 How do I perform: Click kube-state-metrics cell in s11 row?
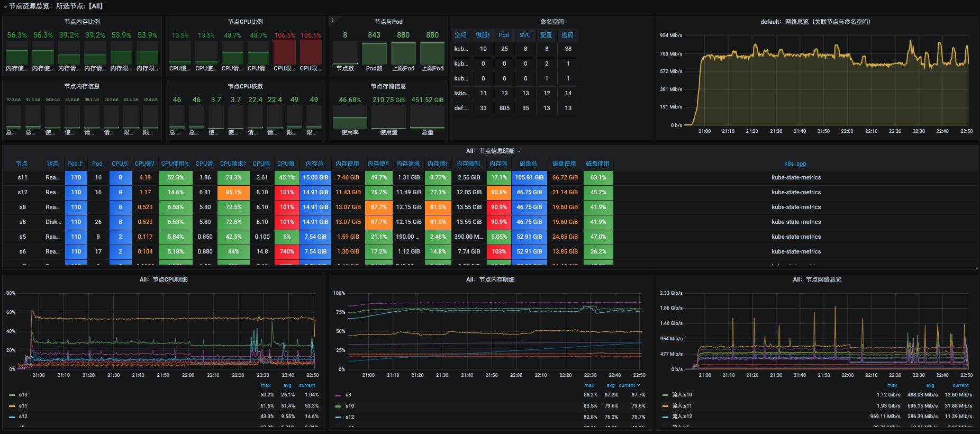click(x=796, y=178)
